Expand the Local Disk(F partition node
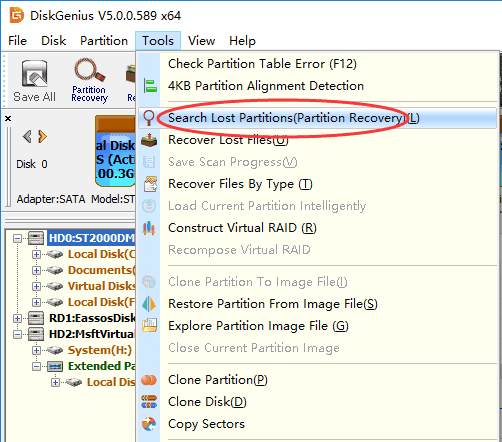 36,302
